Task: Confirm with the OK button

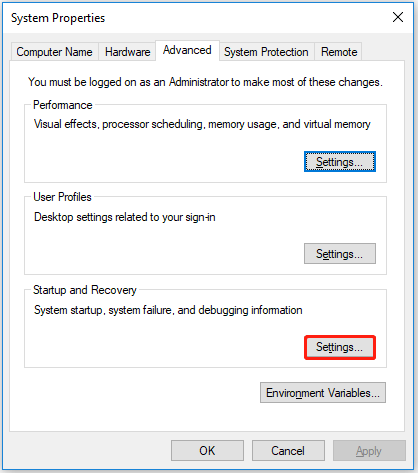Action: [207, 451]
